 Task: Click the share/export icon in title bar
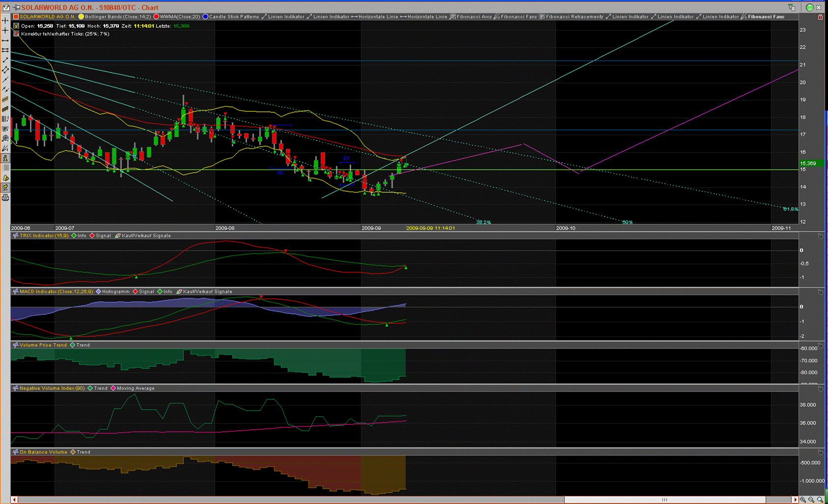click(6, 7)
